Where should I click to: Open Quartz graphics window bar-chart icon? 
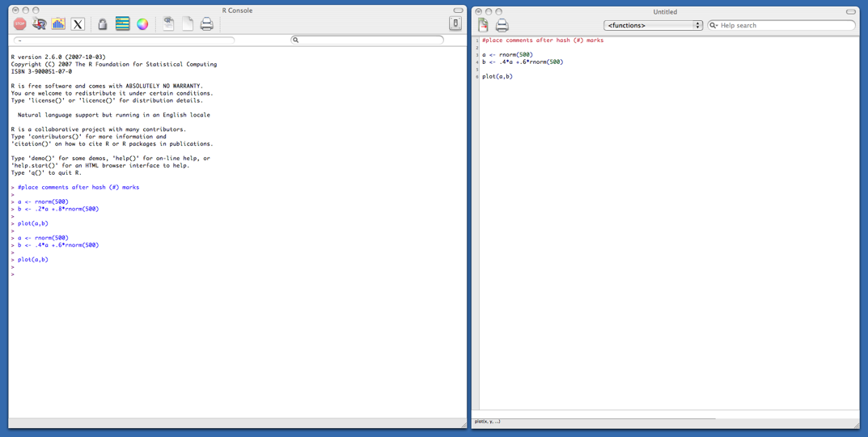(58, 24)
